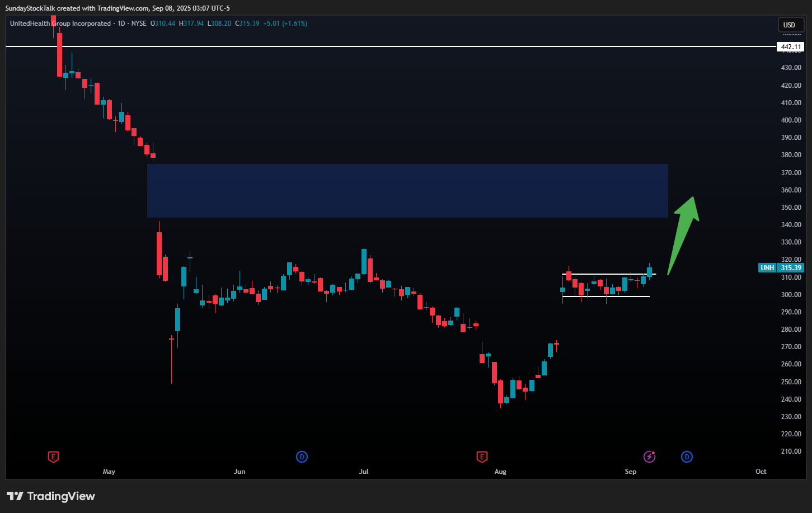Click the 250.00 price axis label
Image resolution: width=812 pixels, height=513 pixels.
pos(791,382)
